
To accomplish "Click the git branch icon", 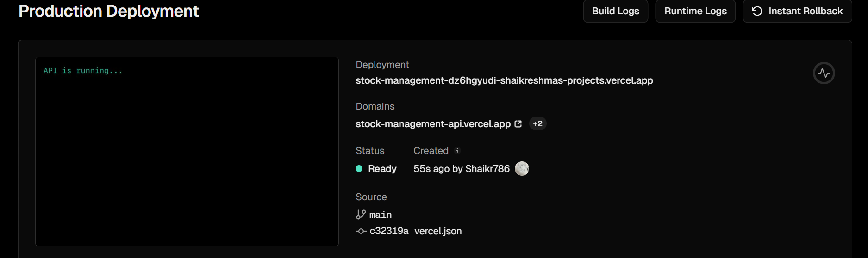I will tap(361, 215).
